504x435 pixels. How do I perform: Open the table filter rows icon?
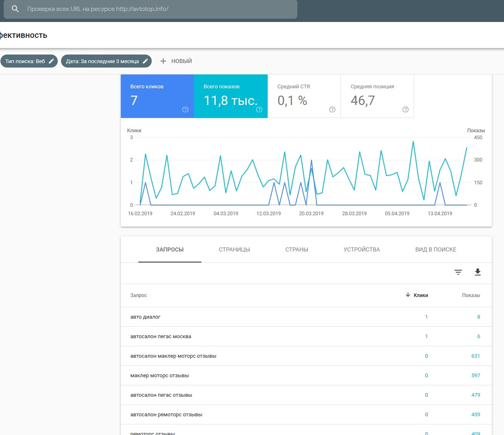point(458,272)
